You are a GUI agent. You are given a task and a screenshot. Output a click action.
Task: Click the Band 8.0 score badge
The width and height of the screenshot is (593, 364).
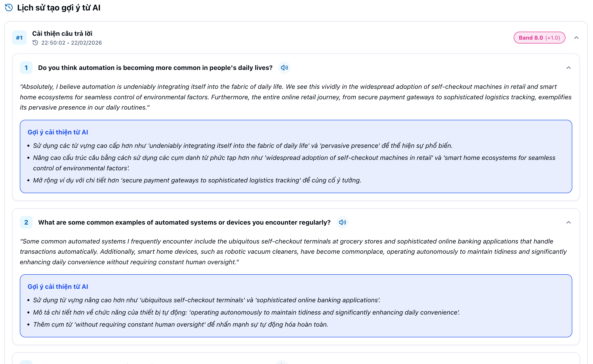point(539,38)
